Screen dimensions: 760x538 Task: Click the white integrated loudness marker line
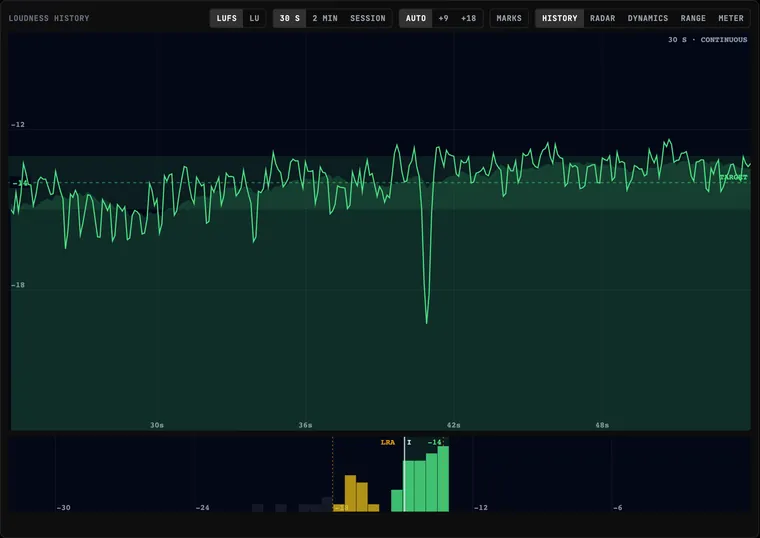404,474
